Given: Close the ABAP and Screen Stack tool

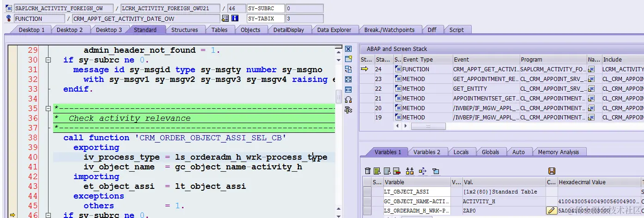Looking at the screenshot, I should 349,49.
